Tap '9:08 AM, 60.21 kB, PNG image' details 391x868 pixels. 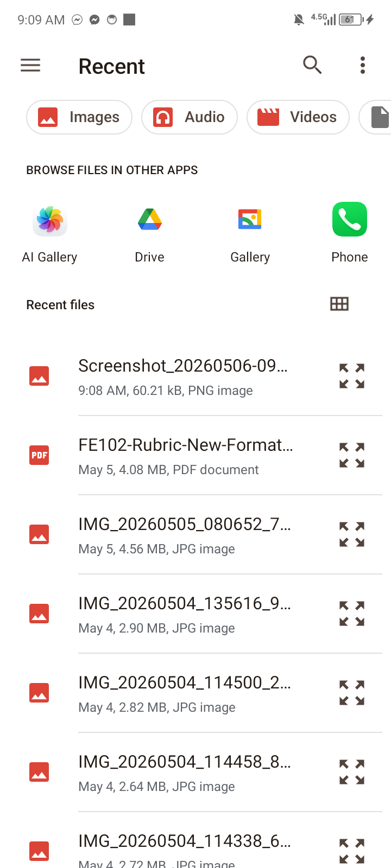[x=166, y=391]
